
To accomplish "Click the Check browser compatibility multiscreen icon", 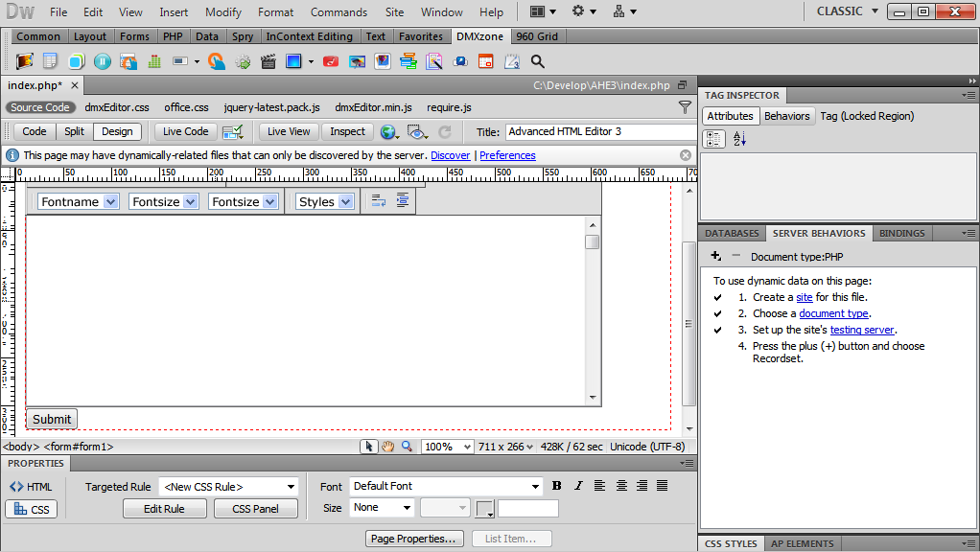I will (233, 131).
